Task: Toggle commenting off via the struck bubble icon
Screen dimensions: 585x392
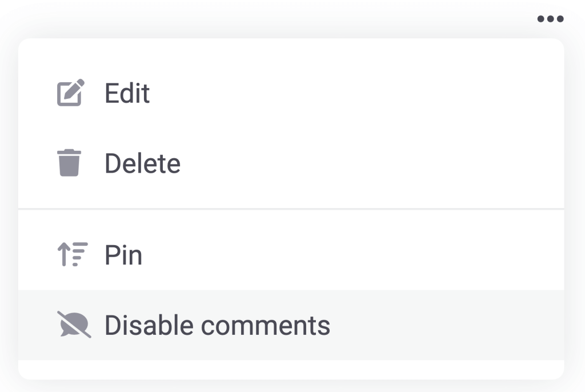Action: click(x=74, y=325)
